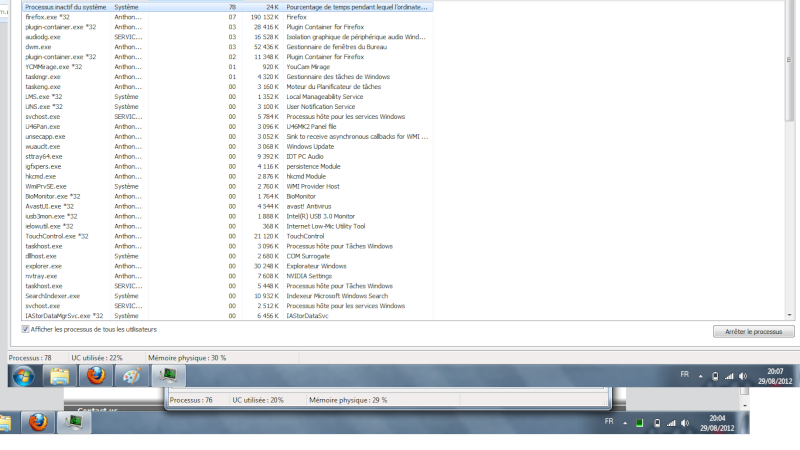Select the wuauclt.exe Windows Update process

click(x=228, y=146)
